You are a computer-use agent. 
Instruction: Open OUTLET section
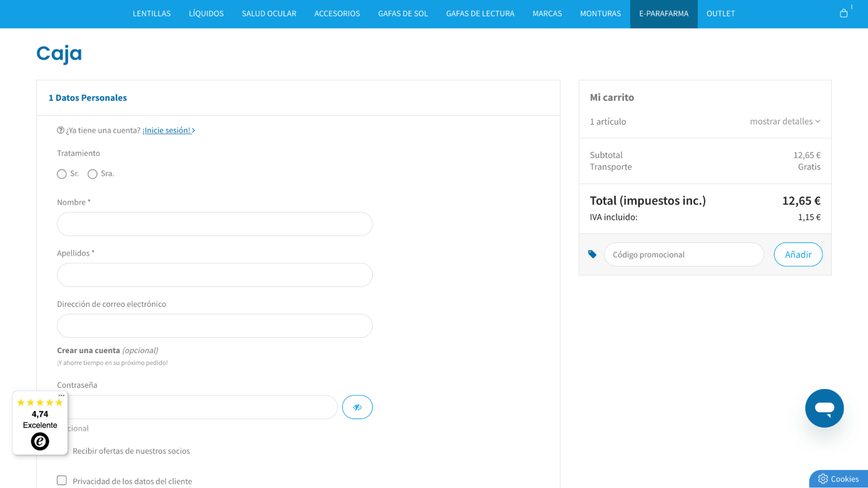click(720, 13)
